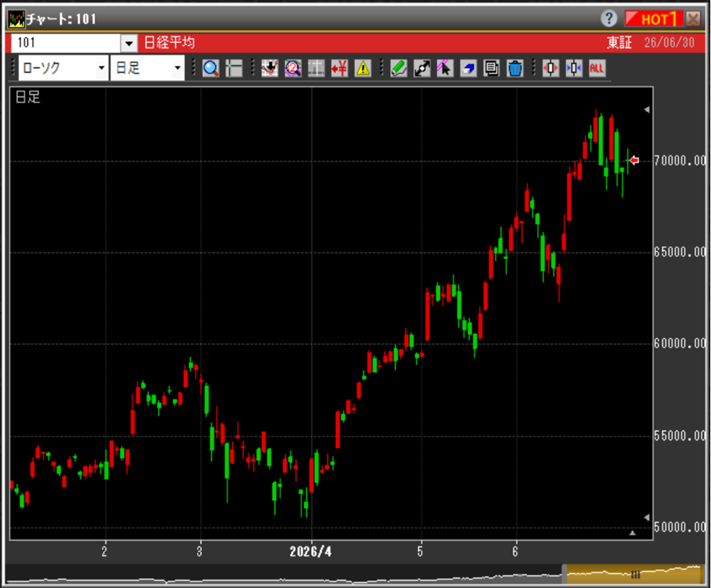Click the red arrow current price marker
The image size is (711, 588).
point(635,160)
